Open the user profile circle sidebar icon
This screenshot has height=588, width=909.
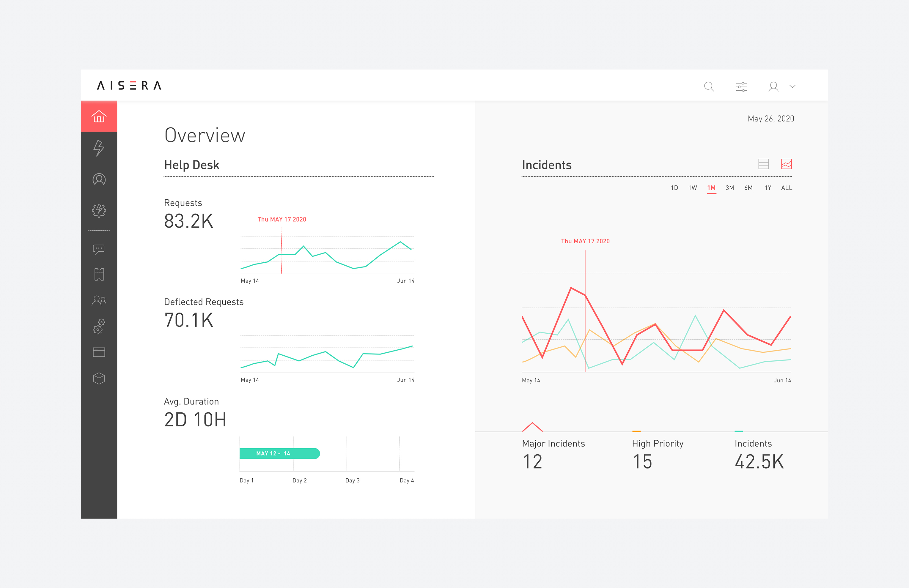point(99,179)
